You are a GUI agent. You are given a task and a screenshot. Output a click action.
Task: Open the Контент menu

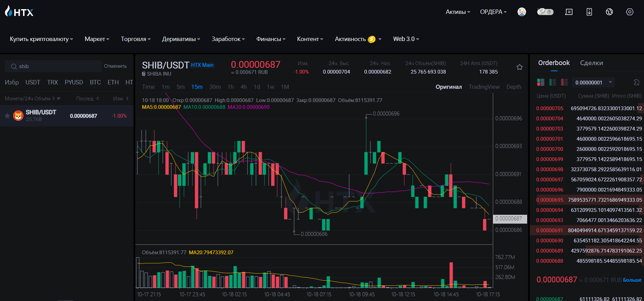310,39
